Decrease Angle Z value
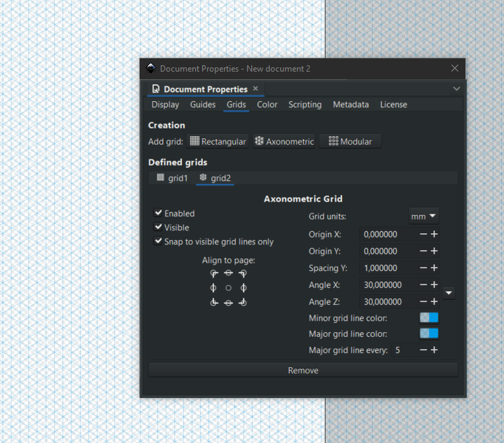504x443 pixels. 423,302
